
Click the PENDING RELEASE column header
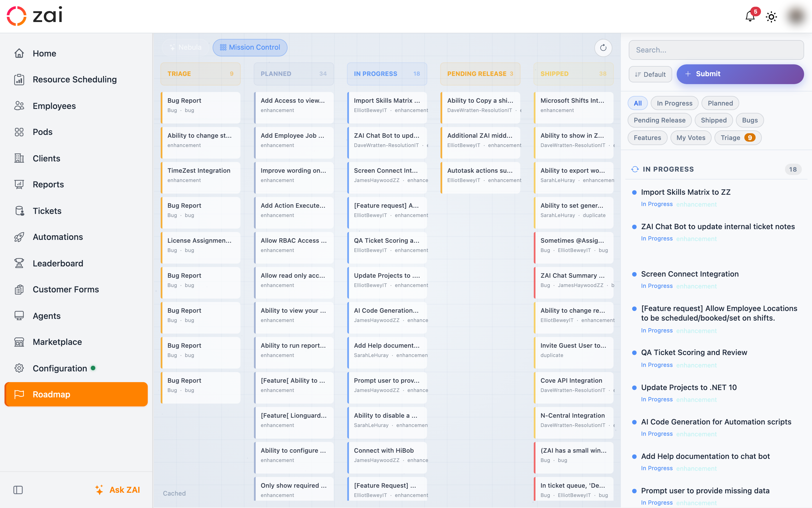[x=480, y=74]
